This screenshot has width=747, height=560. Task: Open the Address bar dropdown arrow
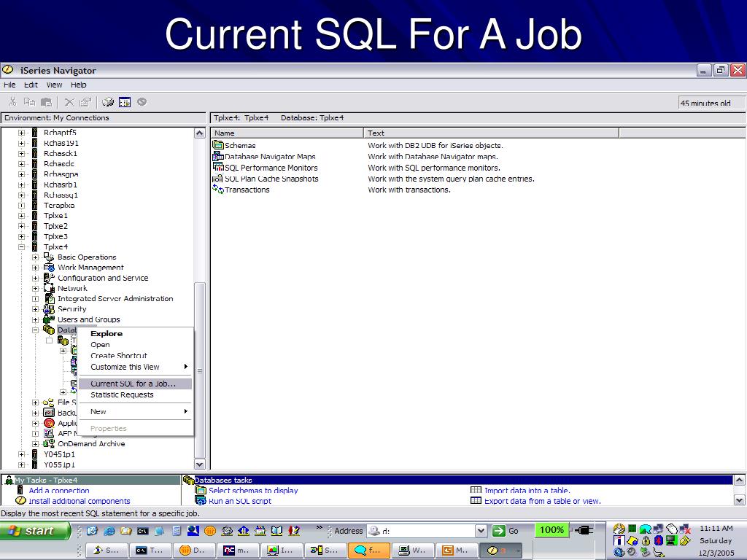pyautogui.click(x=481, y=531)
